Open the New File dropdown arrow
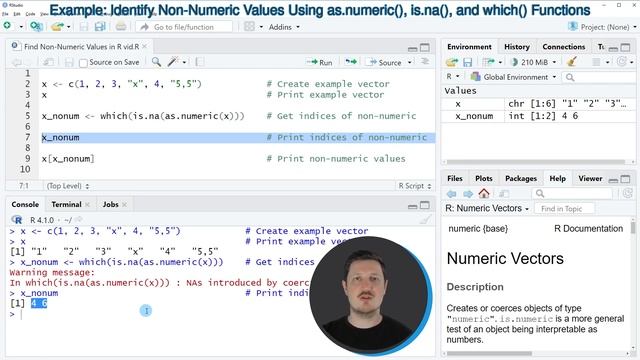 click(21, 27)
